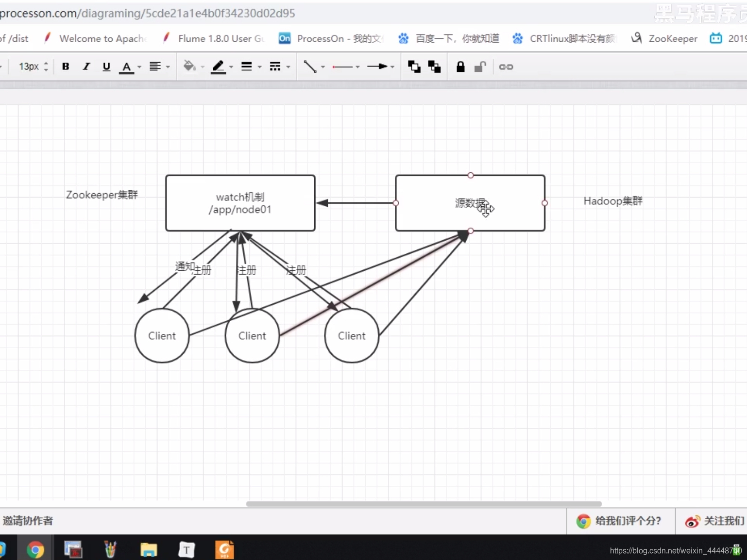Unlock the selected shape
747x560 pixels.
[480, 66]
